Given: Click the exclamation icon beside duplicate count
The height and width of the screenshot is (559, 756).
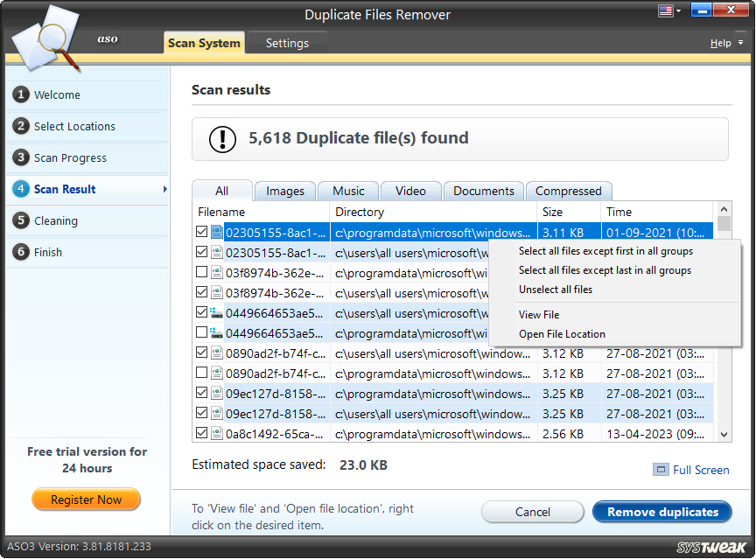Looking at the screenshot, I should point(222,139).
